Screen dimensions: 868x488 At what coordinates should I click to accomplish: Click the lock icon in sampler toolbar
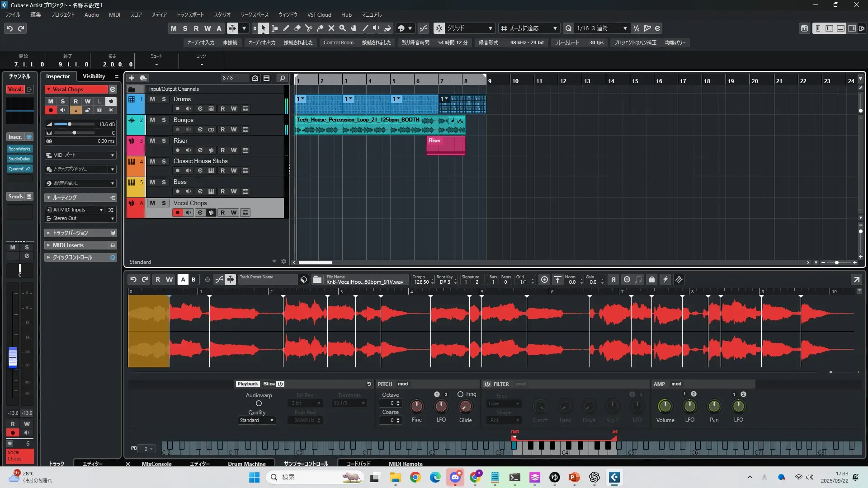click(651, 280)
